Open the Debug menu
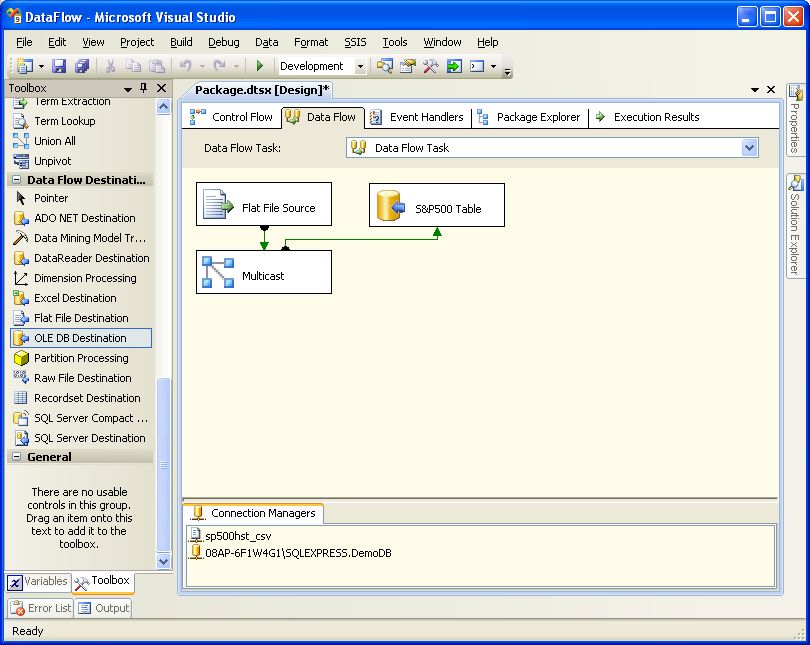 224,42
